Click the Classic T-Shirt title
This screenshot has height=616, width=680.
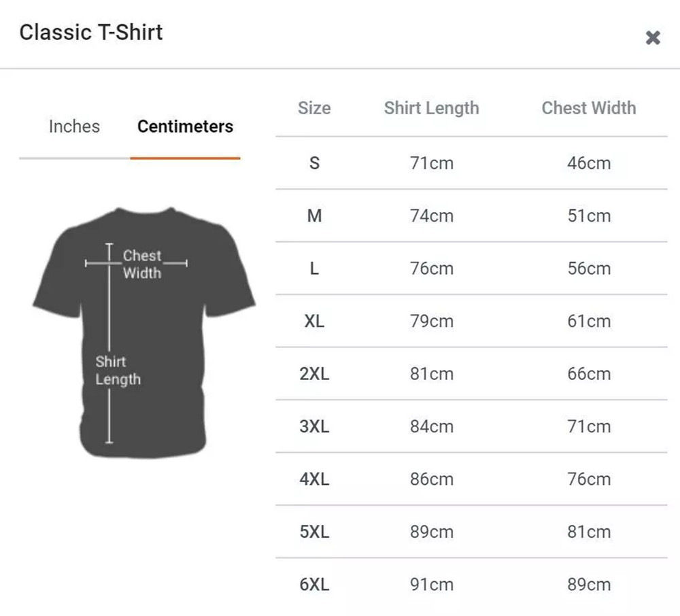tap(91, 32)
